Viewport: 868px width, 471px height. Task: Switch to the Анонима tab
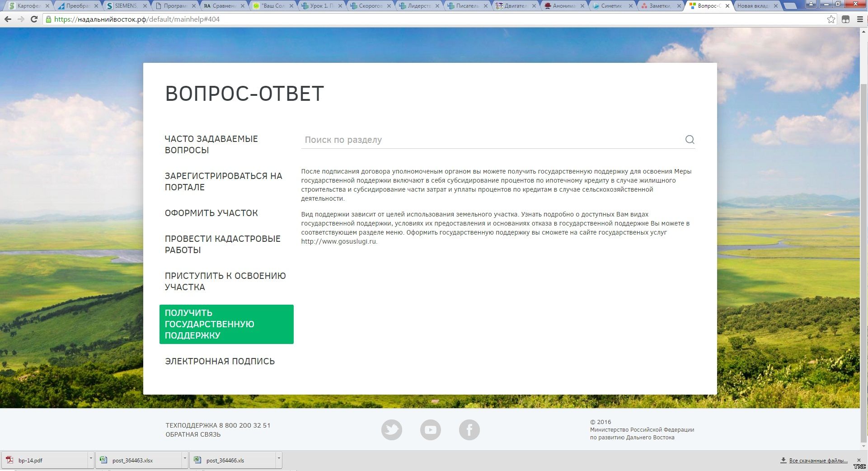pos(563,6)
